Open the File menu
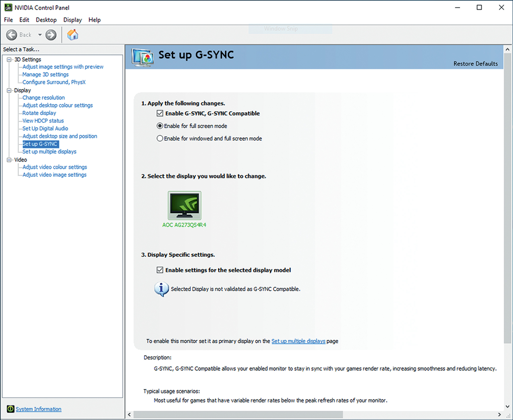 click(x=8, y=20)
